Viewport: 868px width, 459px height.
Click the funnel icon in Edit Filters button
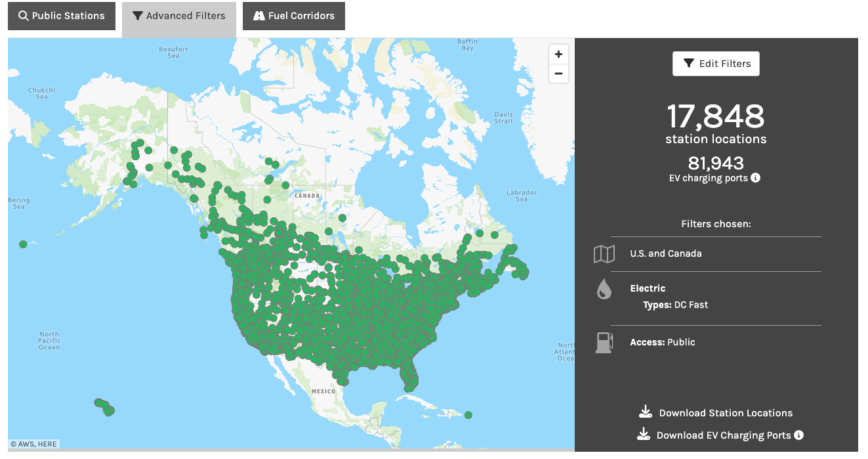[x=688, y=64]
